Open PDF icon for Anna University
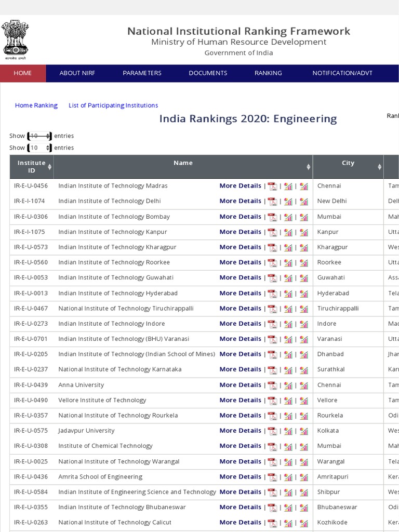The width and height of the screenshot is (399, 532). coord(272,385)
